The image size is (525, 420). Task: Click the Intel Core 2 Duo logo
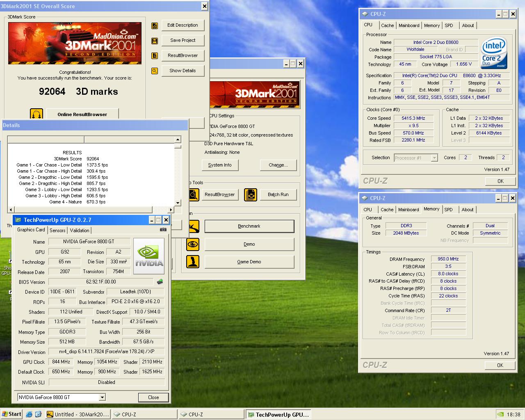pyautogui.click(x=494, y=53)
